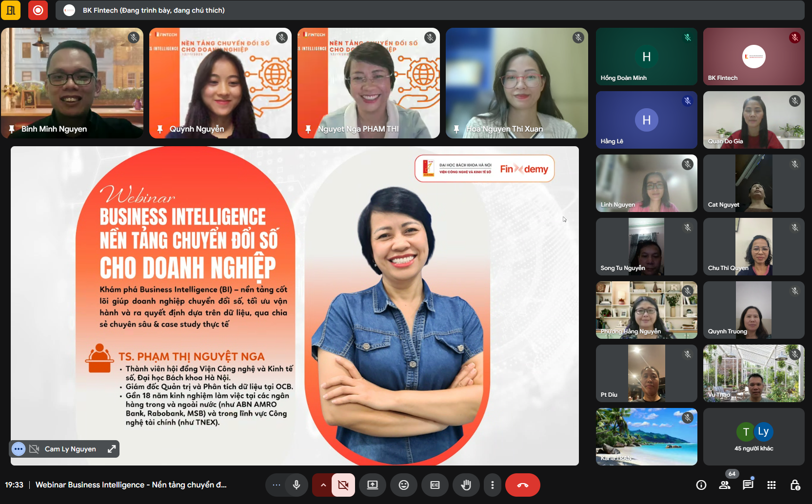Open options menu on Cam Ly Nguyen's share
The height and width of the screenshot is (504, 812).
click(18, 448)
